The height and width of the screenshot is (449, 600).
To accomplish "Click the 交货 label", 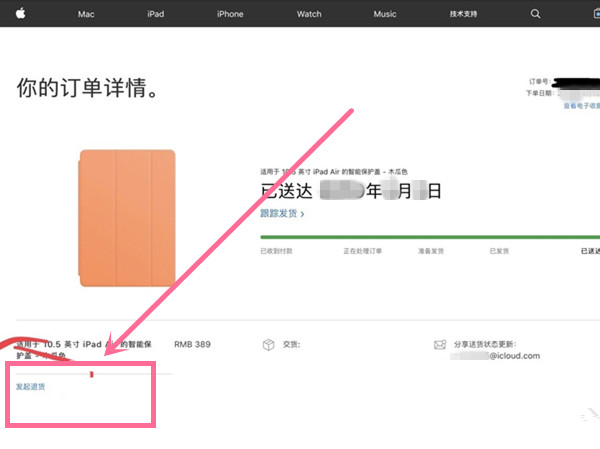I will (291, 345).
